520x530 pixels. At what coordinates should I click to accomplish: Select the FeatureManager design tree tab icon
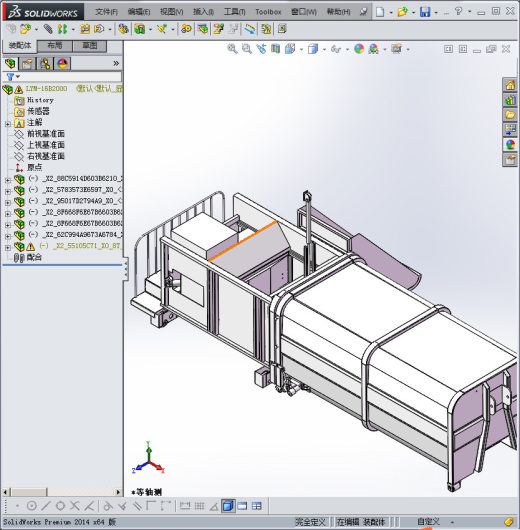pos(10,64)
